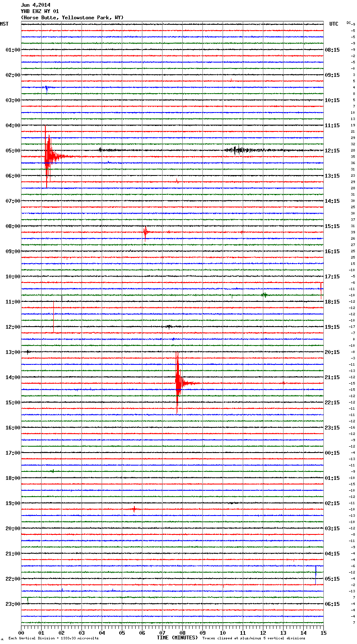Click the '13:15' UTC time label

(332, 176)
